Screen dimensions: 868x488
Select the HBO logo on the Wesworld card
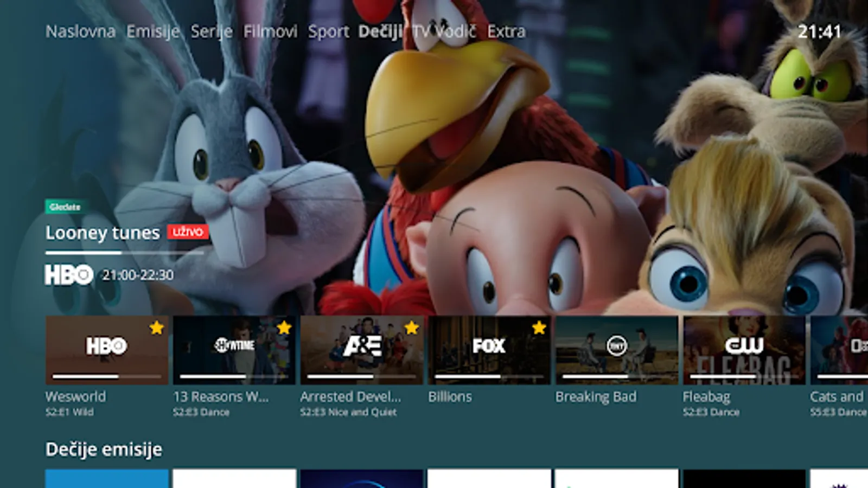coord(107,346)
